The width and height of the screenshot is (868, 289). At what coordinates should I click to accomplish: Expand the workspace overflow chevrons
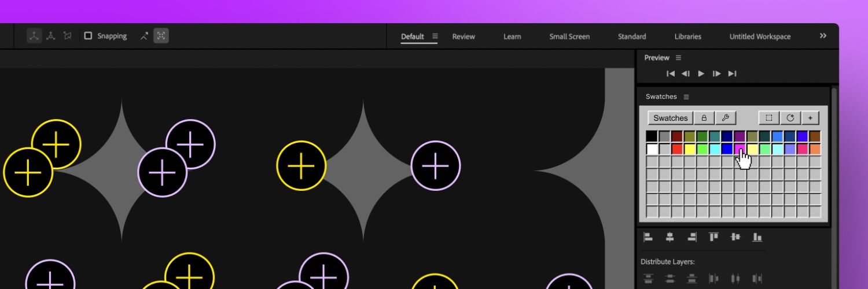tap(823, 36)
